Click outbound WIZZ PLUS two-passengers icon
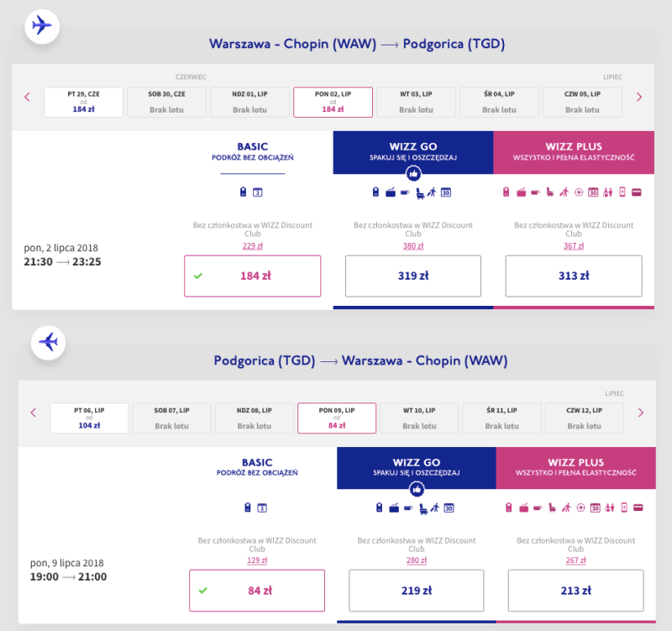The image size is (672, 631). 607,192
